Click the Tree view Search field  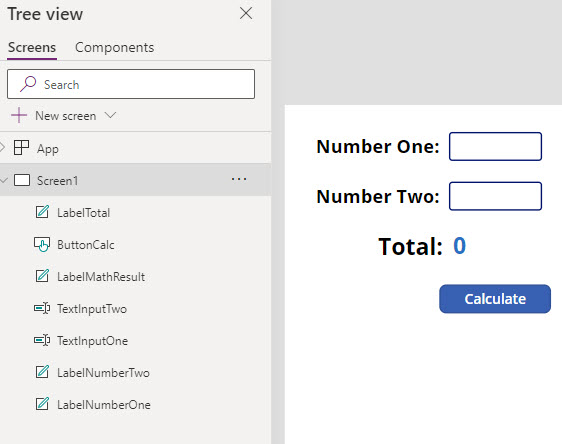click(131, 84)
